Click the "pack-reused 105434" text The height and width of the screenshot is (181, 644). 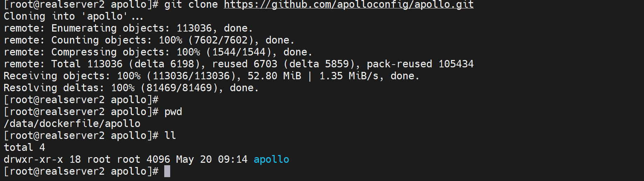[x=420, y=64]
